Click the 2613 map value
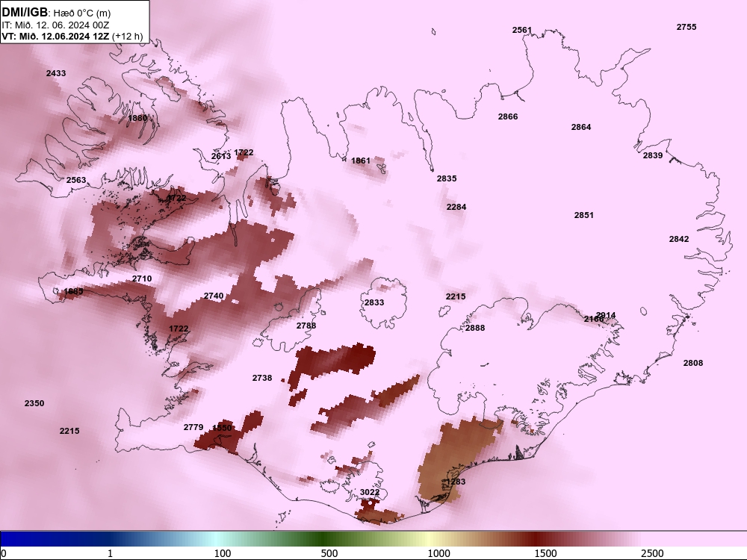The image size is (747, 560). 221,156
